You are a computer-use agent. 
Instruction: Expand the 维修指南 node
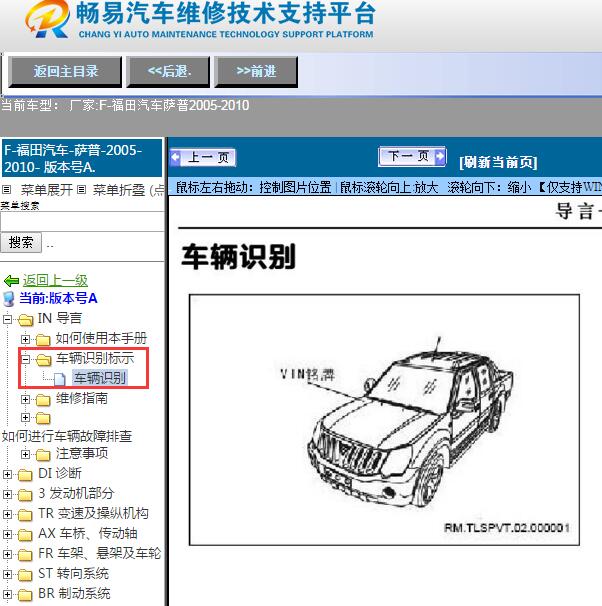point(25,399)
